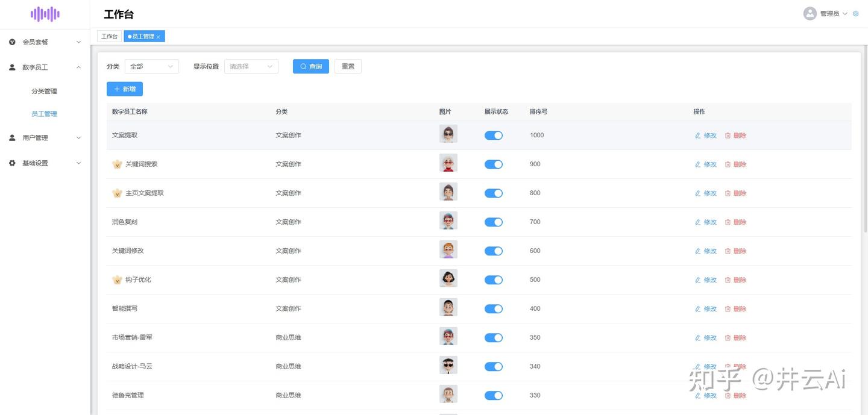Turn off display status for 市场营销-雷军
This screenshot has height=415, width=868.
(494, 338)
